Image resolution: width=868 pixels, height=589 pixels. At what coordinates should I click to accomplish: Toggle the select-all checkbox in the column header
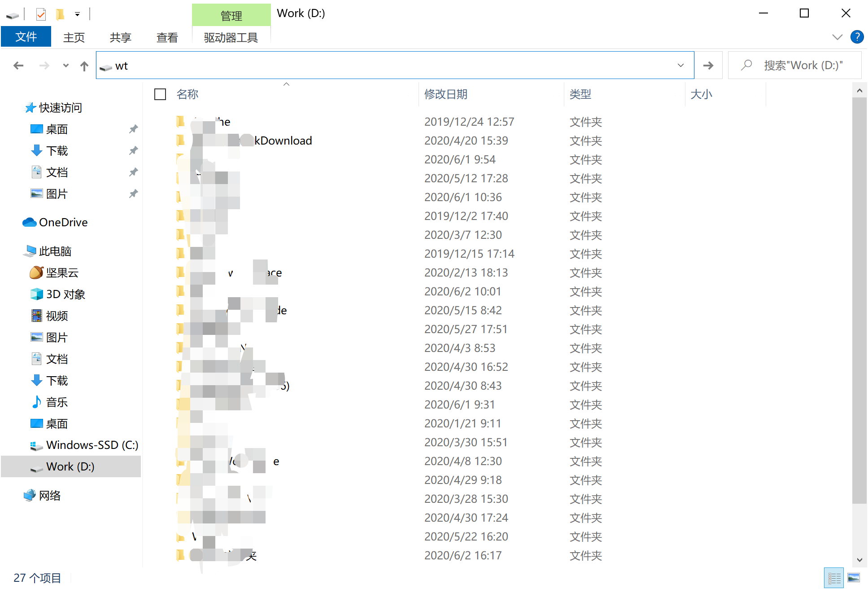tap(160, 94)
